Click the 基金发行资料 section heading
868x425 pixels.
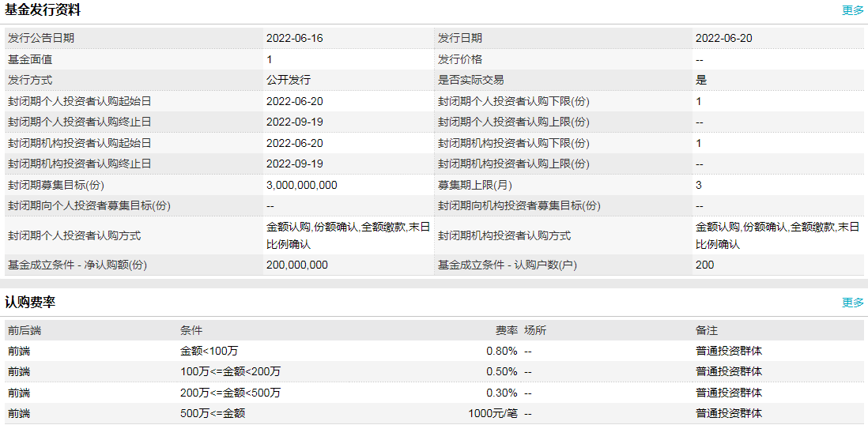pyautogui.click(x=43, y=10)
